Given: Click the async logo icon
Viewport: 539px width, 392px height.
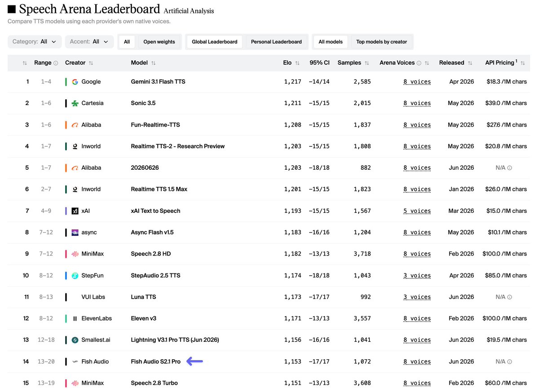Looking at the screenshot, I should 75,233.
